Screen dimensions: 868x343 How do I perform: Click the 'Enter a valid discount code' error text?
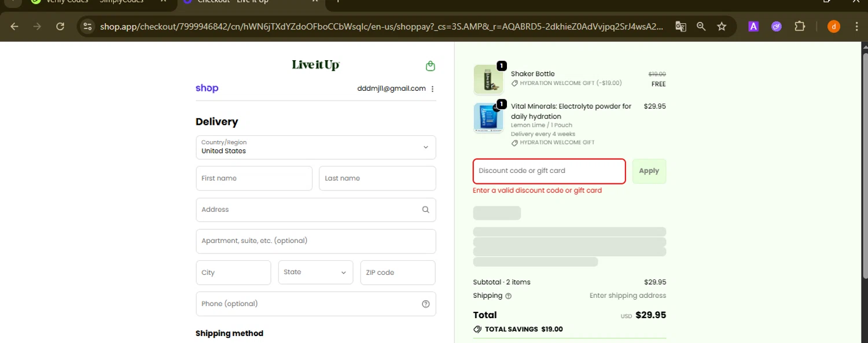[537, 190]
